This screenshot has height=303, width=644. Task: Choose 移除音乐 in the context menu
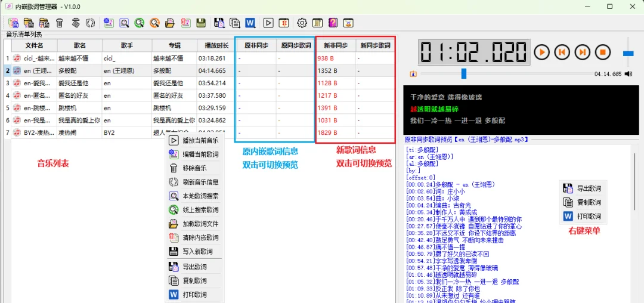pos(194,168)
